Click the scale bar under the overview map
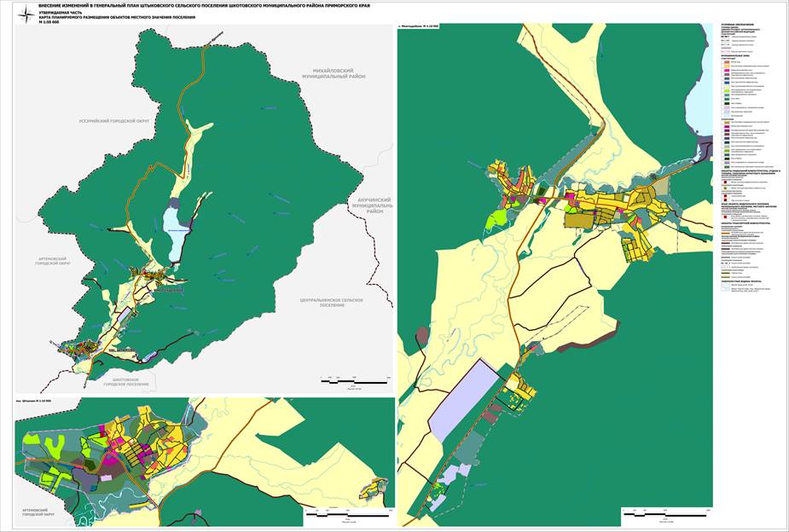The height and width of the screenshot is (532, 789). point(355,382)
